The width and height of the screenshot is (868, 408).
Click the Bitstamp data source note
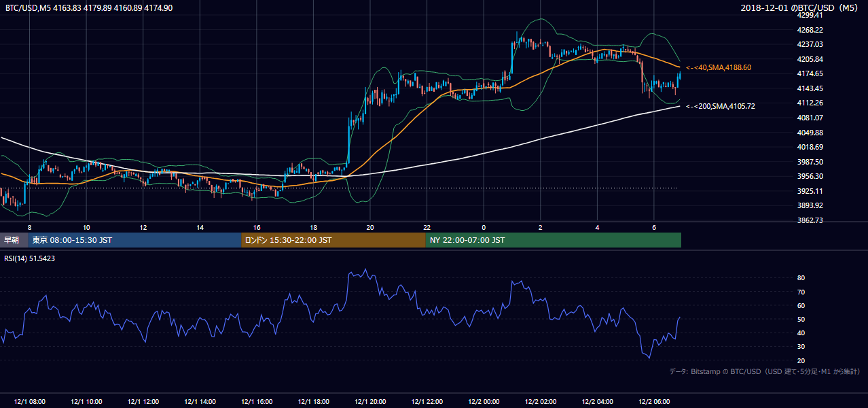point(765,371)
